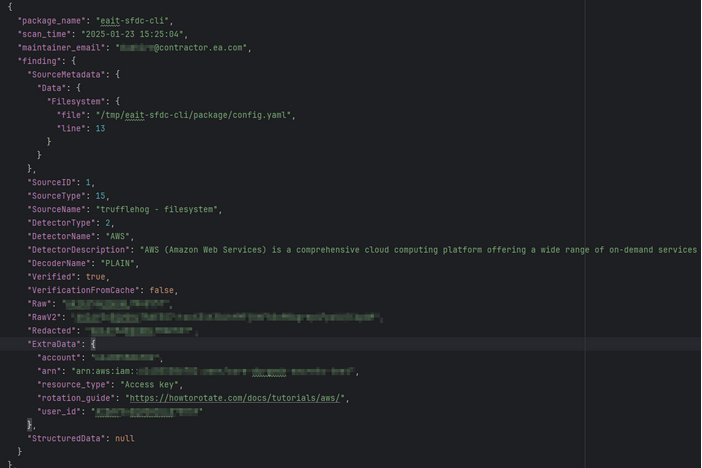Screen dimensions: 702x468
Task: Open the howtorotate.com rotation guide link
Action: 235,398
